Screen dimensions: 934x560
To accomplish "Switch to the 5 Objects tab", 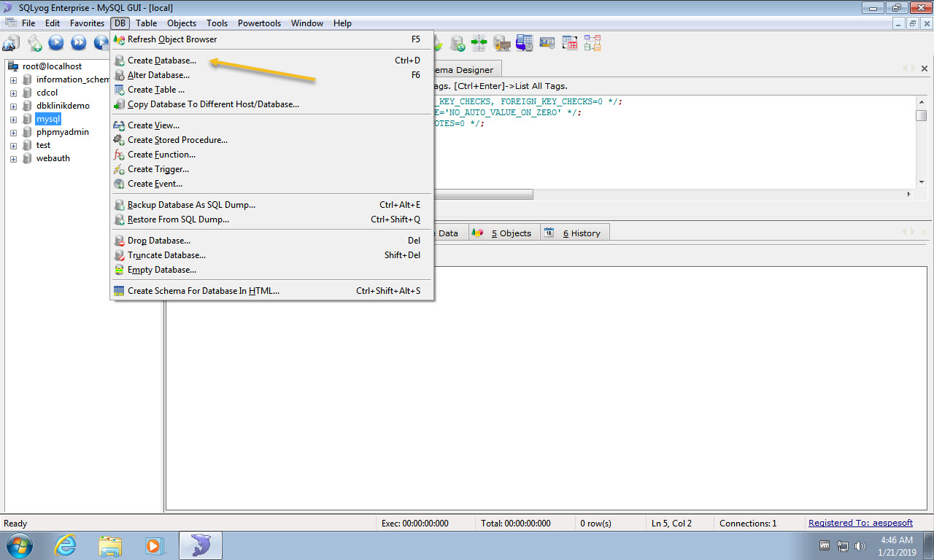I will click(504, 233).
